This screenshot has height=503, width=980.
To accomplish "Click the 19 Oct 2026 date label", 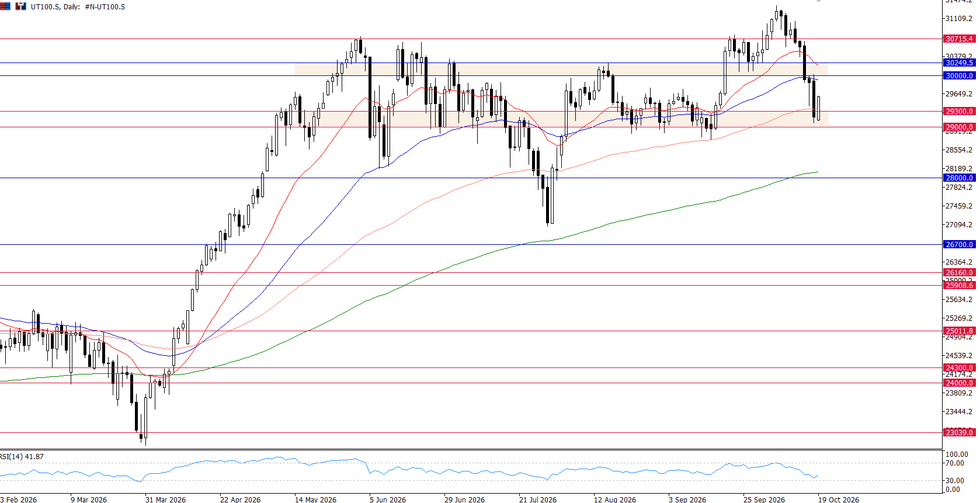I will pyautogui.click(x=839, y=499).
